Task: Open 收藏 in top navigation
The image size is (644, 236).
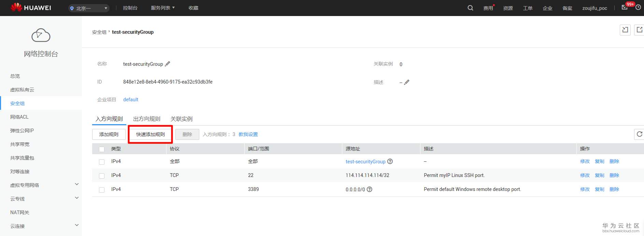Action: tap(194, 8)
